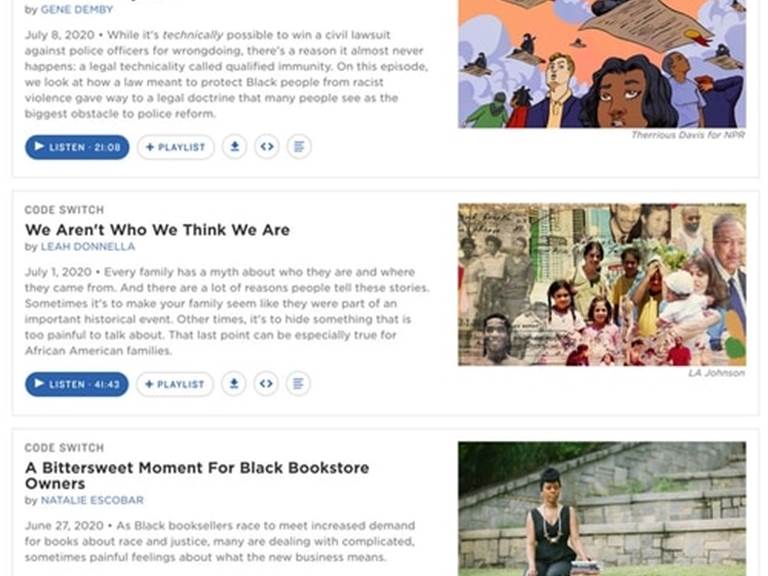Add We Aren't Who We Think We Are to playlist

click(175, 384)
